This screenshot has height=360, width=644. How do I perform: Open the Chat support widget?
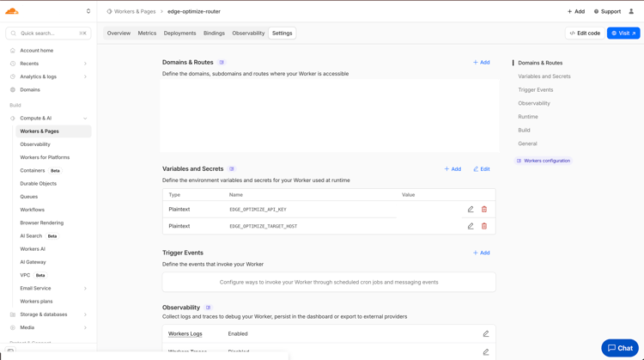point(620,348)
